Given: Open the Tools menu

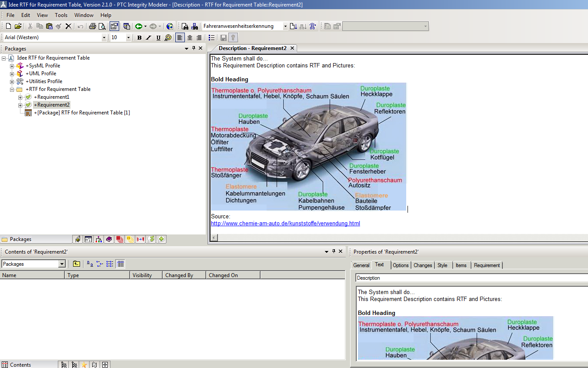Looking at the screenshot, I should point(61,15).
